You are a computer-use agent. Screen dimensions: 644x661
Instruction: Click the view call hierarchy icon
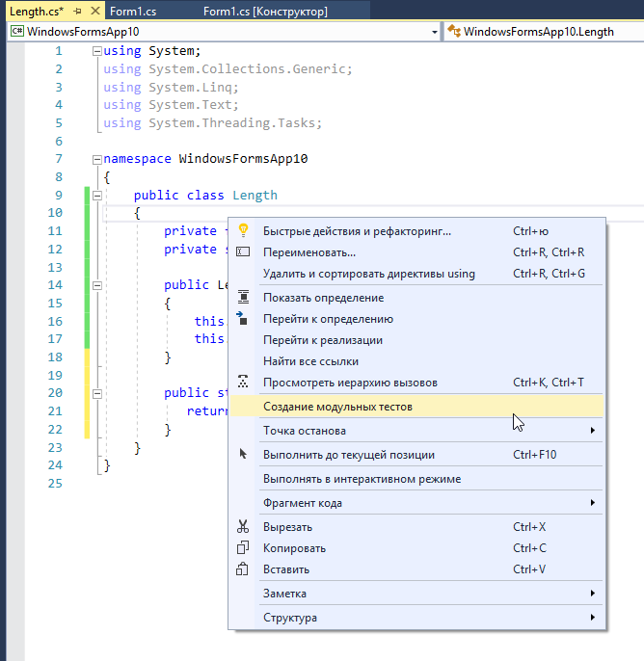(x=244, y=383)
